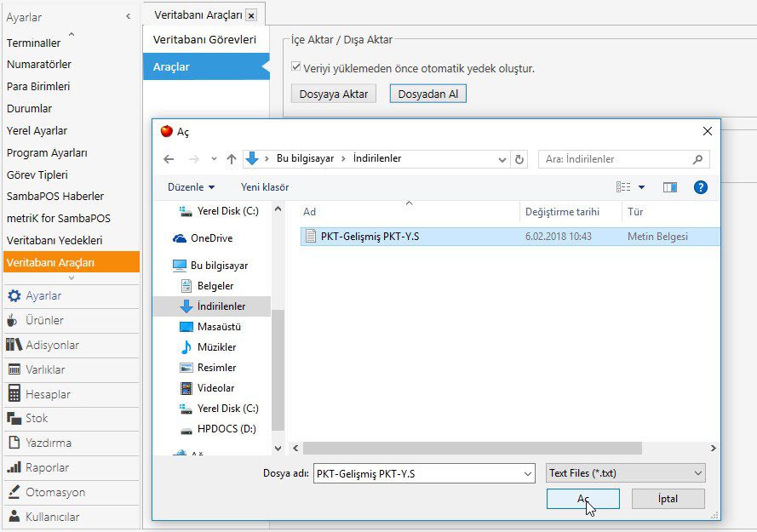Go up one folder with up arrow
The image size is (757, 532).
pos(232,159)
